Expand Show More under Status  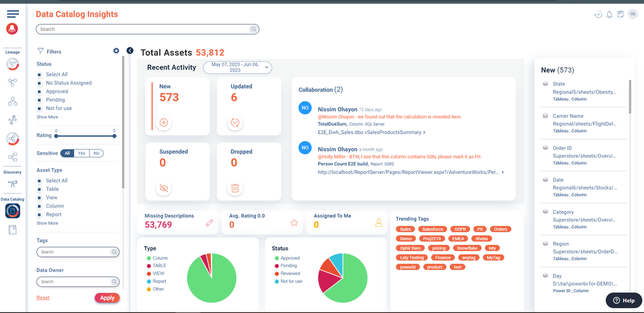[x=47, y=117]
